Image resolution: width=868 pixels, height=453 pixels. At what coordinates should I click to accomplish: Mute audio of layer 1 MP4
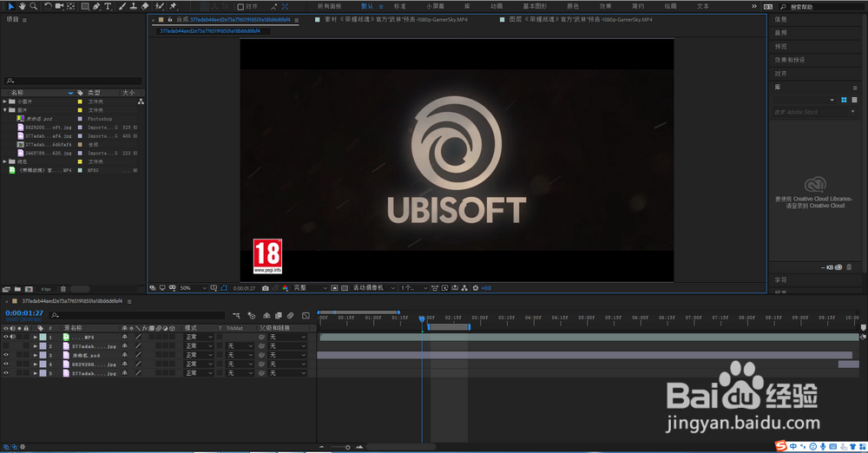13,337
